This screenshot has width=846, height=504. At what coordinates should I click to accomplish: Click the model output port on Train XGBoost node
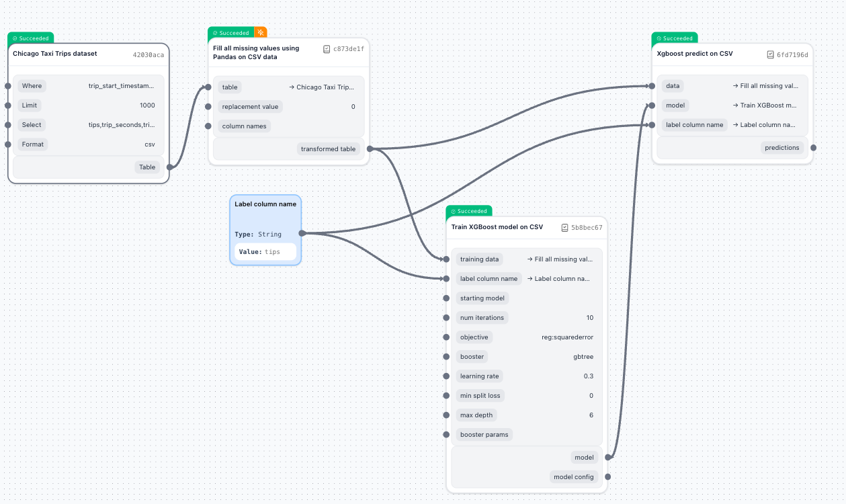[608, 457]
